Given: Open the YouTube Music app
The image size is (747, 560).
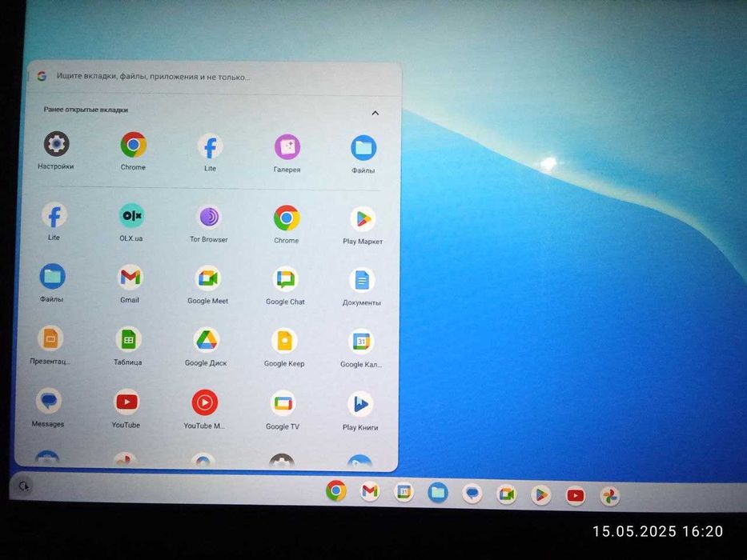Looking at the screenshot, I should tap(205, 403).
